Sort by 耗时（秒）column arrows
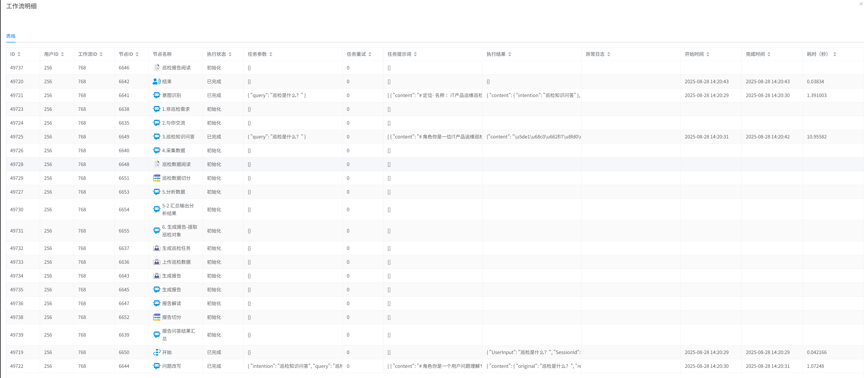Image resolution: width=868 pixels, height=378 pixels. 834,54
